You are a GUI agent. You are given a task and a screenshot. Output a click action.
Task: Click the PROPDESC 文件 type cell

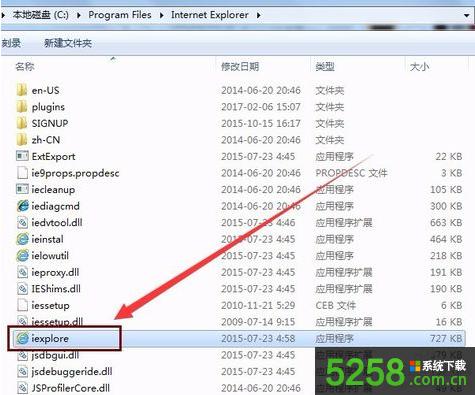point(351,173)
